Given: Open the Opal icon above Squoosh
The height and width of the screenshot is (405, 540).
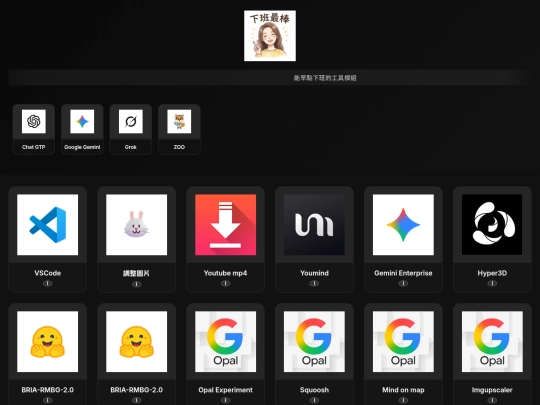Looking at the screenshot, I should (314, 342).
